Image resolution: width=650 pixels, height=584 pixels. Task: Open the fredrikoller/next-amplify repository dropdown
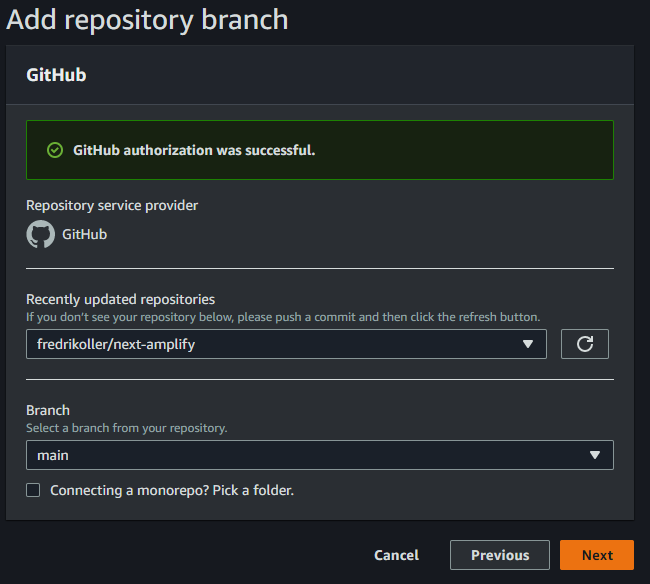click(x=286, y=344)
